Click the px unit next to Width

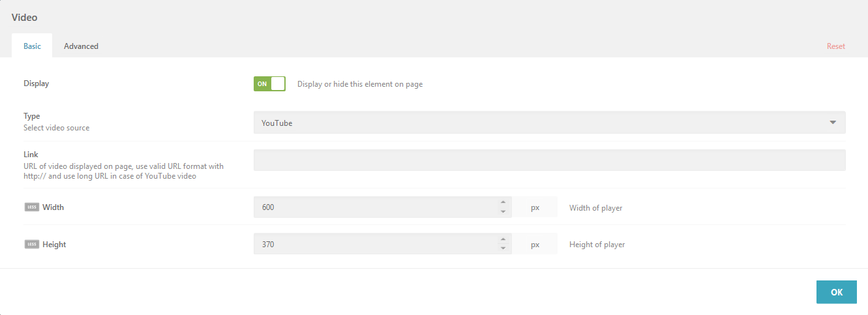click(x=535, y=207)
